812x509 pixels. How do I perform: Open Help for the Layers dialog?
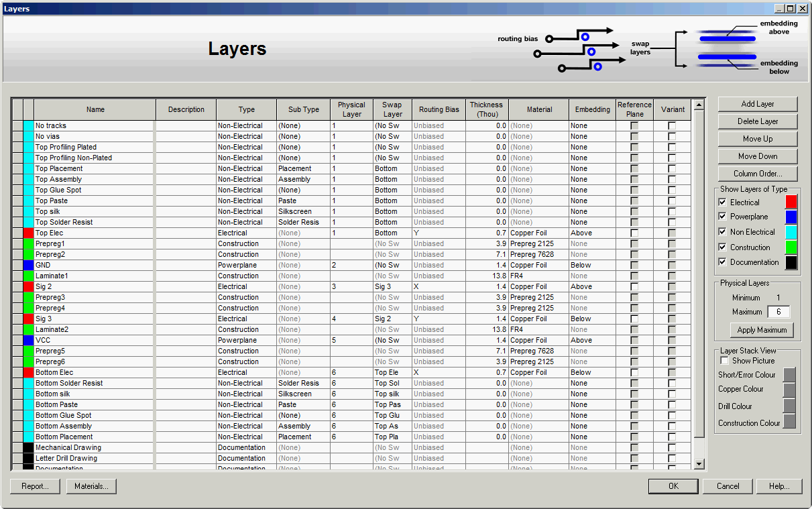point(779,486)
